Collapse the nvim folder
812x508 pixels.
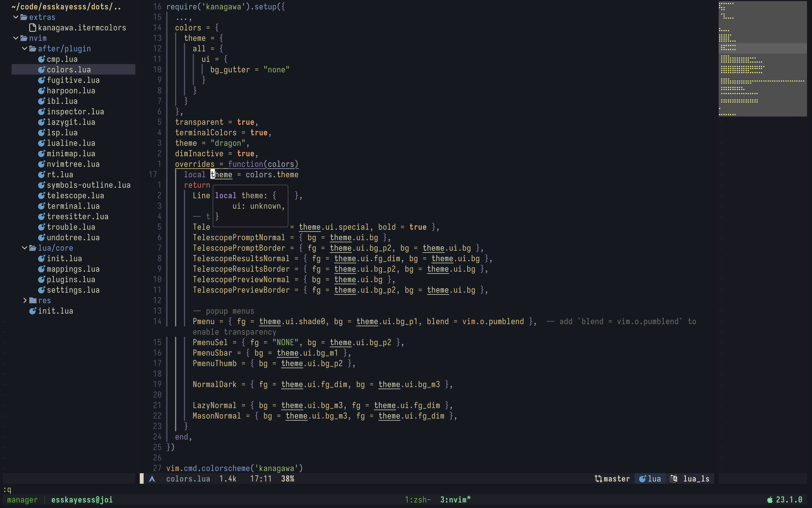(x=15, y=38)
